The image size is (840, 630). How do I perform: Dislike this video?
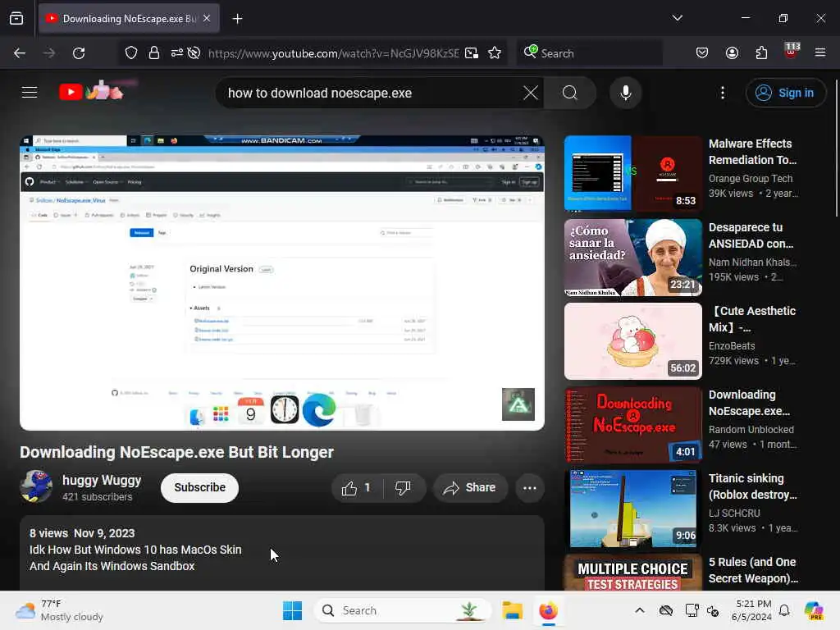(403, 488)
